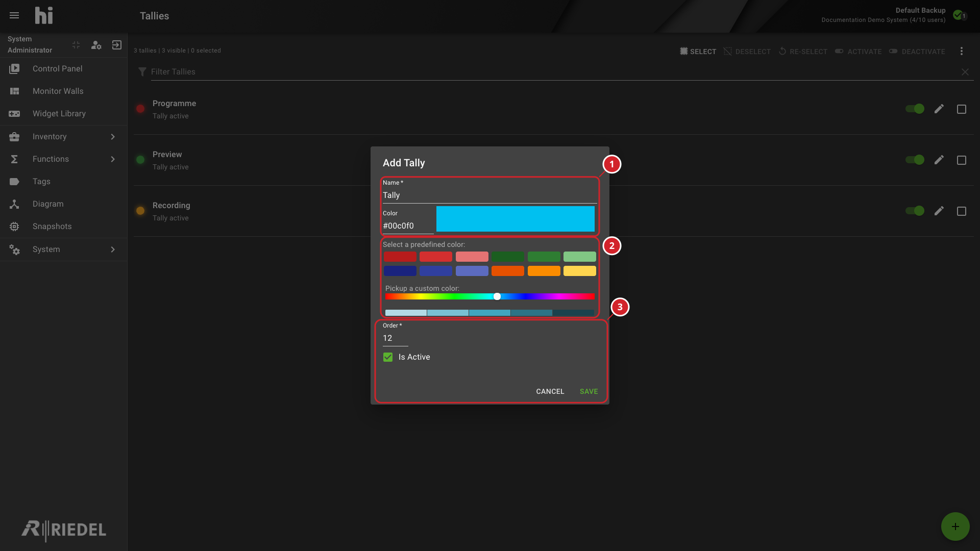Open Snapshots in sidebar

click(x=63, y=227)
